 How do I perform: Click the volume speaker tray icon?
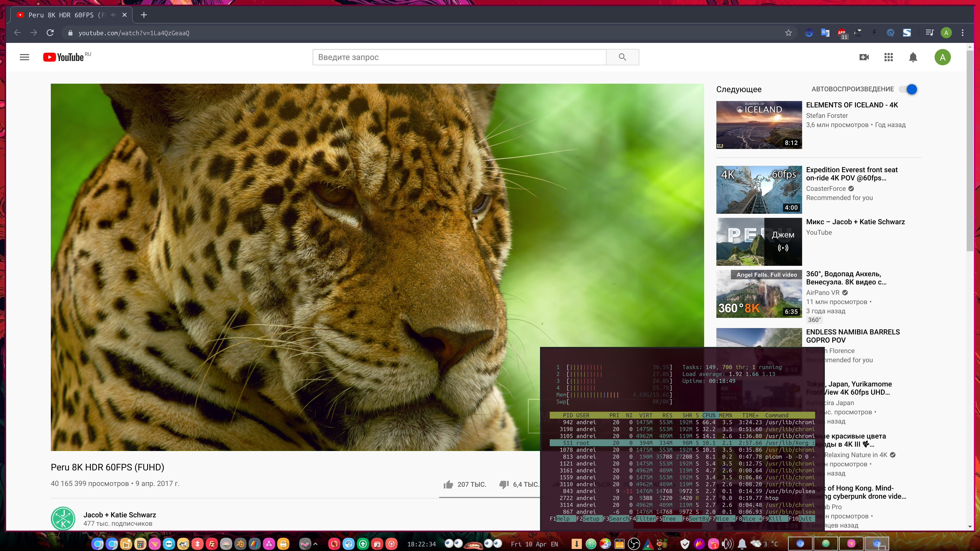coord(727,544)
